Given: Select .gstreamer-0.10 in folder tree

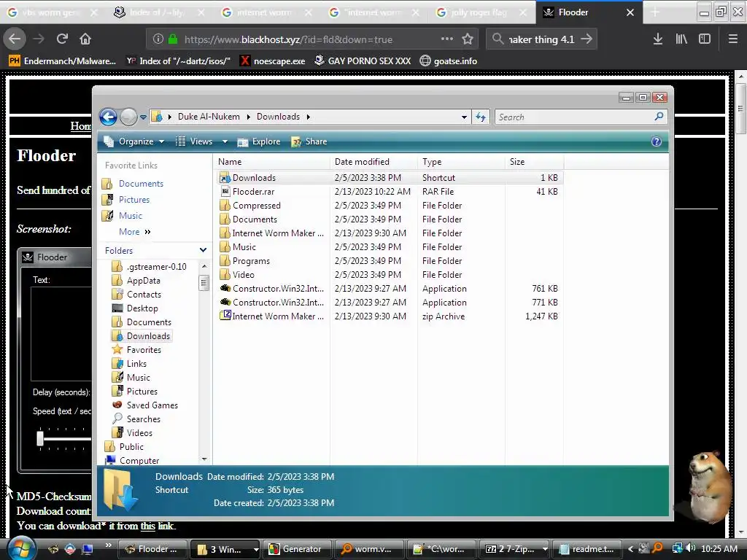Looking at the screenshot, I should pyautogui.click(x=156, y=267).
